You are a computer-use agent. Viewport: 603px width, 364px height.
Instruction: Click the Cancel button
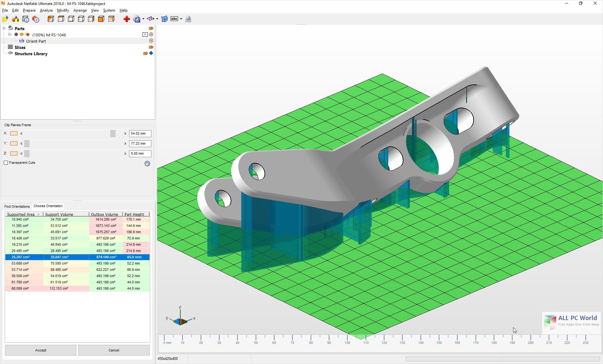113,350
